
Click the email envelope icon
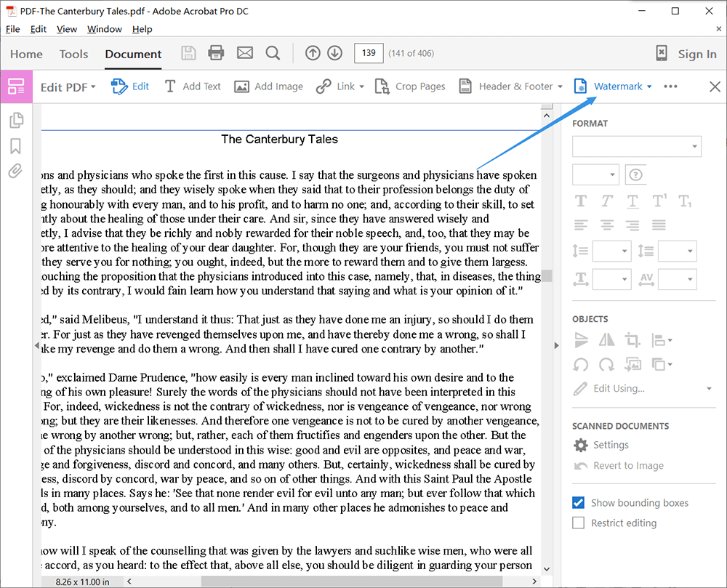click(245, 53)
